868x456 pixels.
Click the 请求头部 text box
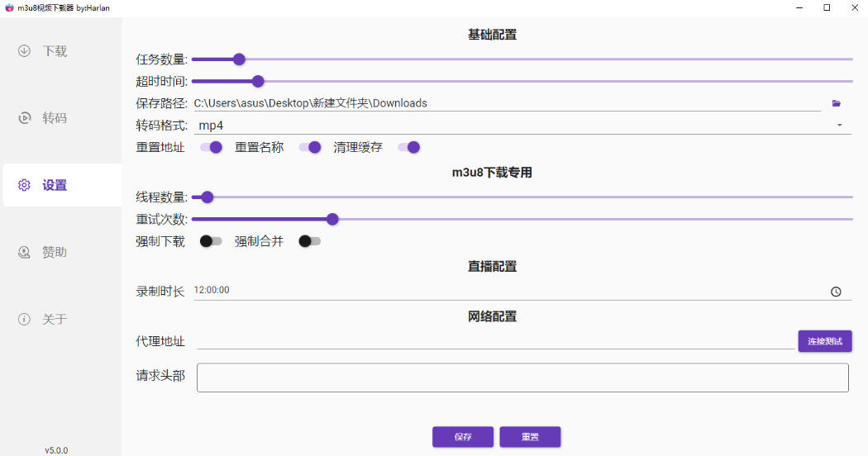point(522,378)
